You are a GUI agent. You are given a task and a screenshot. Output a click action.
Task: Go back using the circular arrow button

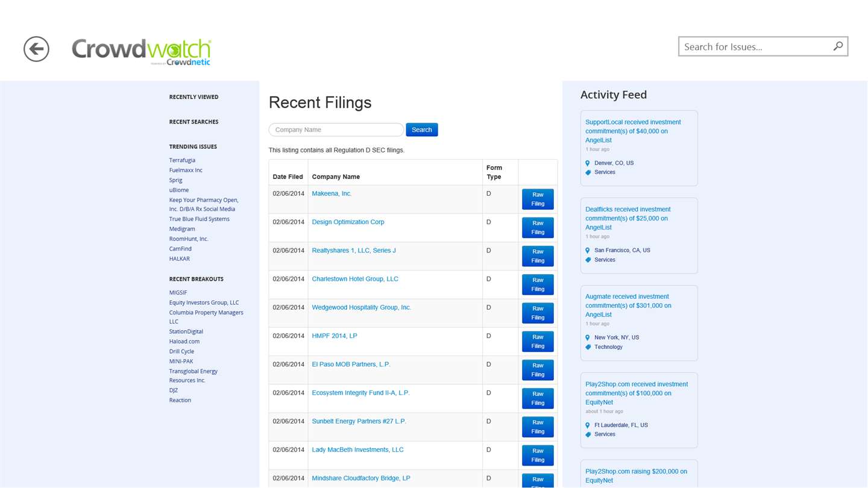click(x=36, y=49)
